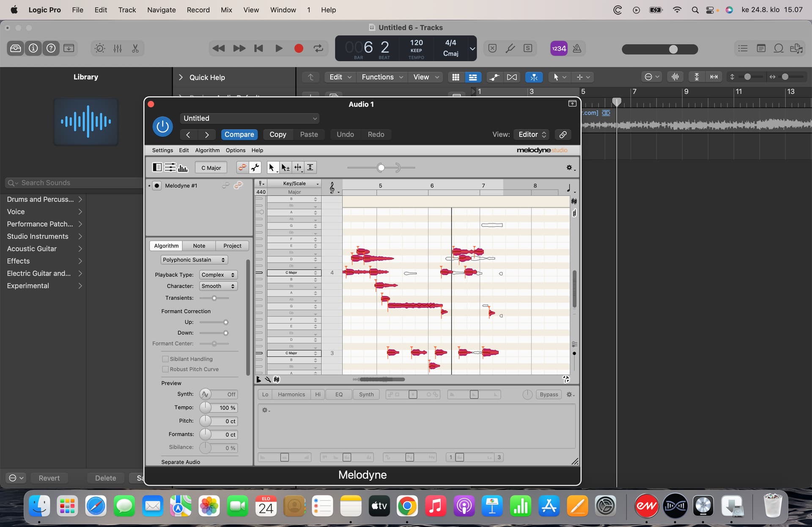Click the red Record button

tap(299, 48)
